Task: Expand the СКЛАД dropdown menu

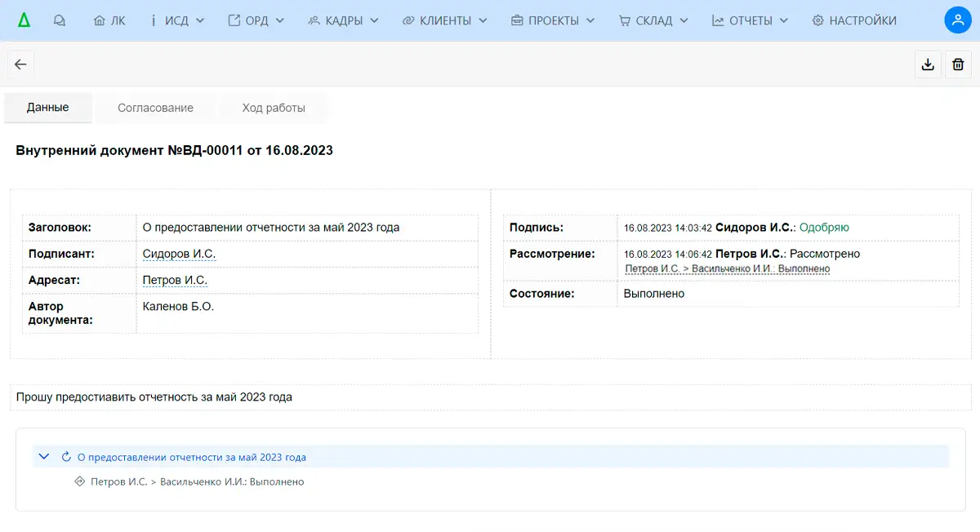Action: coord(653,21)
